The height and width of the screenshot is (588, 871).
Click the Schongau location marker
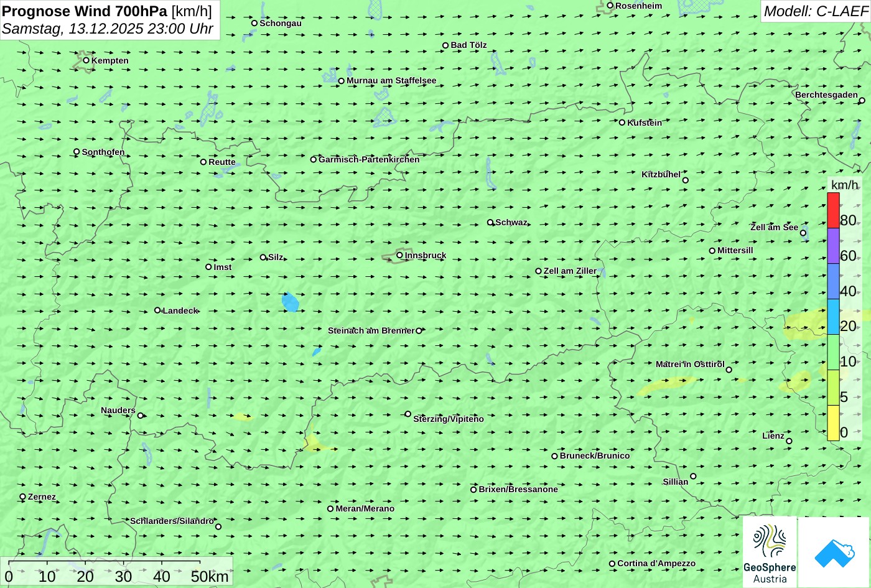pyautogui.click(x=254, y=23)
